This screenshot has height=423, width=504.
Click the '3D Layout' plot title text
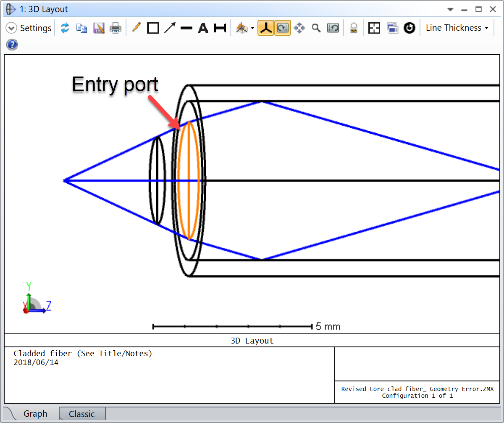coord(252,341)
